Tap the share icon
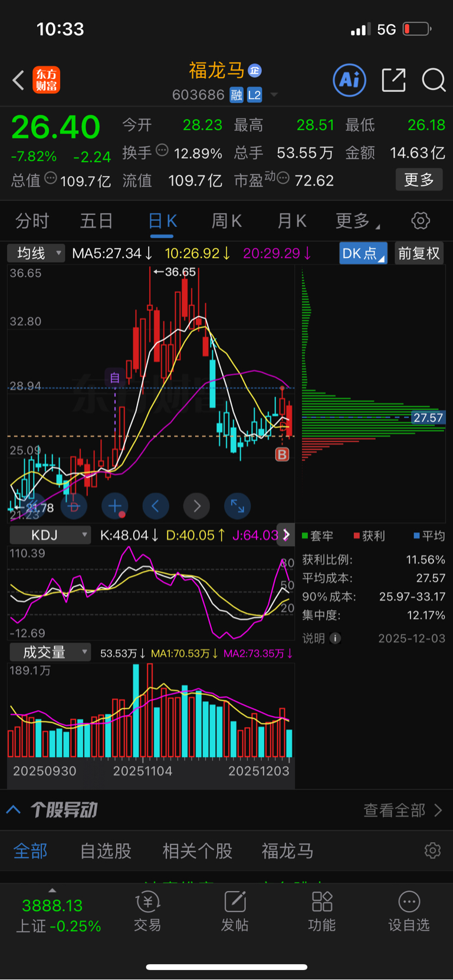The width and height of the screenshot is (453, 980). tap(393, 80)
